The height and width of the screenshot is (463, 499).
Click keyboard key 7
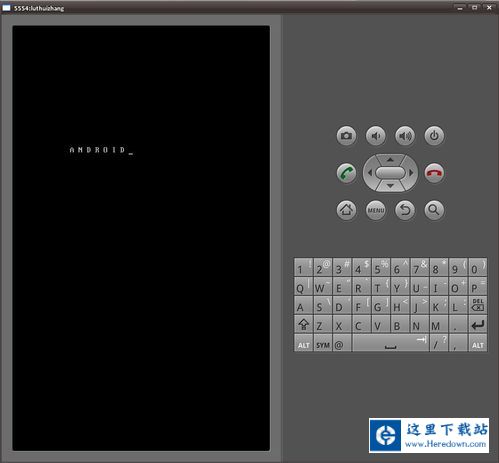tap(419, 267)
